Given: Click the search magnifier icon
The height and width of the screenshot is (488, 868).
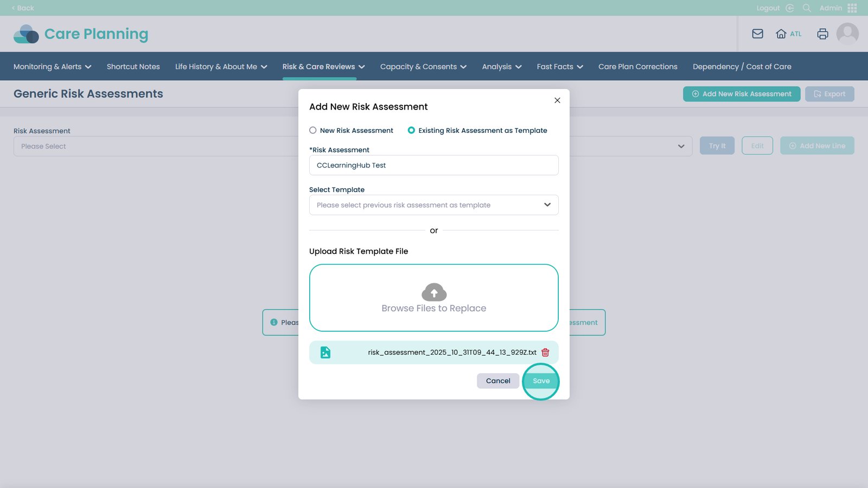Looking at the screenshot, I should pyautogui.click(x=807, y=8).
